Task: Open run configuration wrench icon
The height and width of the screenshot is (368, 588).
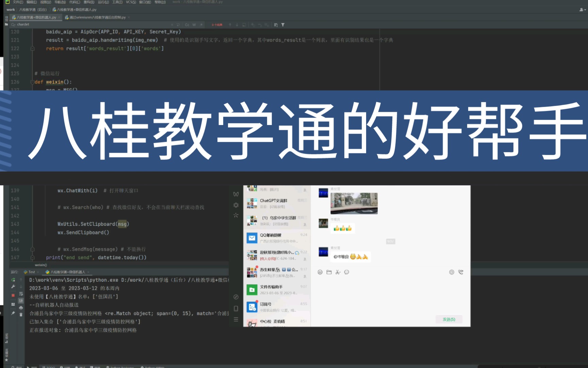Action: [13, 287]
